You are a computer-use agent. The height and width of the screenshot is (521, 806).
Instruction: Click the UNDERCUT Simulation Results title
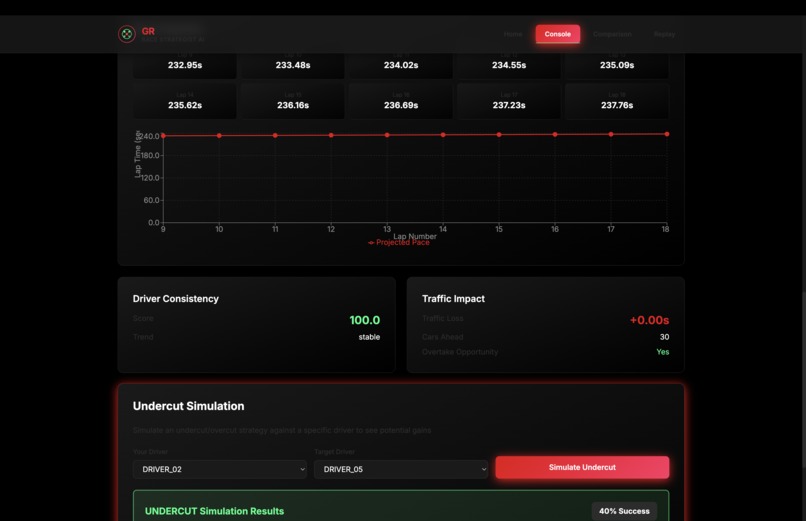point(214,511)
